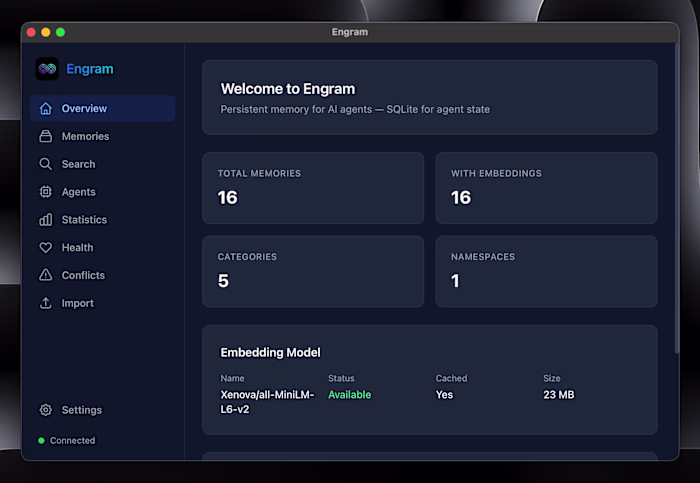Image resolution: width=700 pixels, height=483 pixels.
Task: Close the Engram window with red button
Action: (31, 32)
